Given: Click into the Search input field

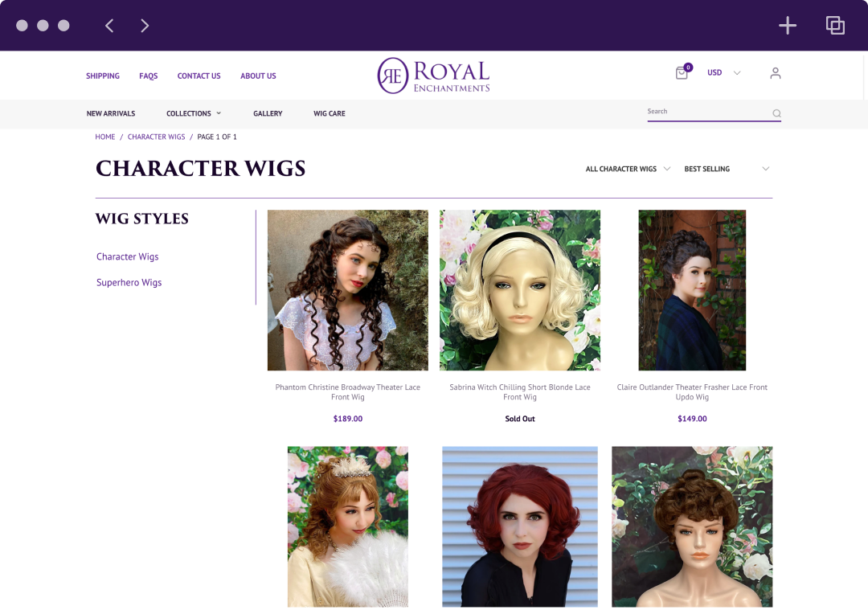Looking at the screenshot, I should [709, 113].
